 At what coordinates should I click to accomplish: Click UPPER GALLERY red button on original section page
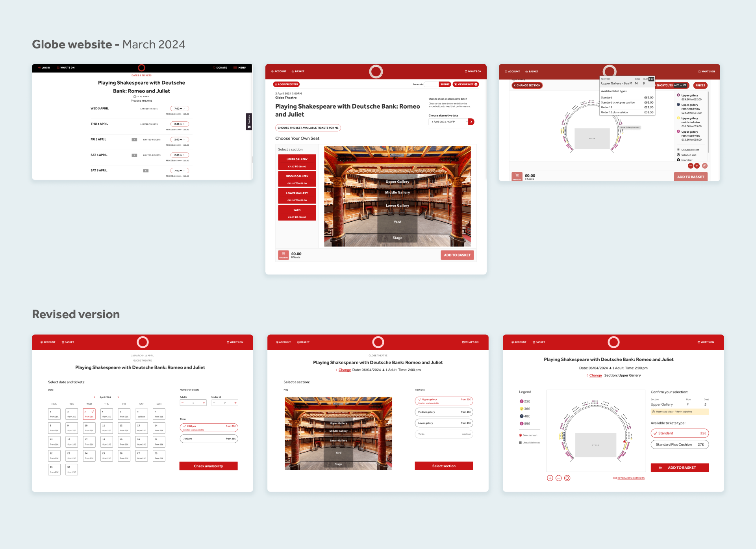point(297,162)
